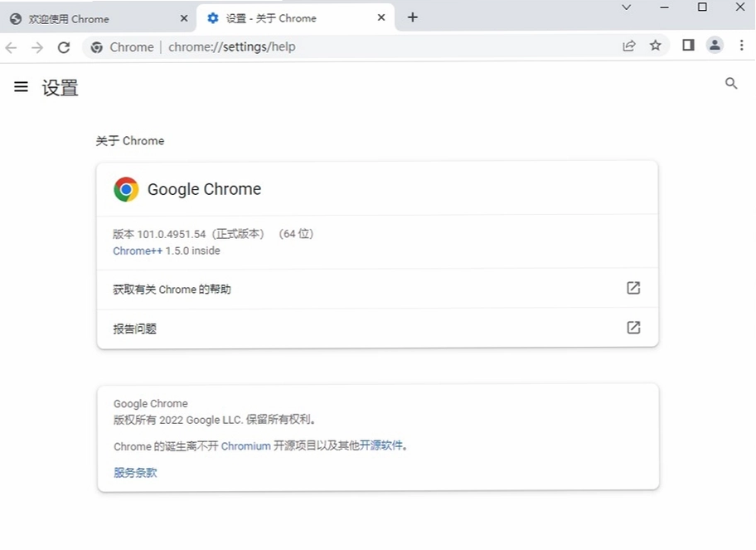
Task: Click the globe icon on the welcome tab
Action: coord(16,19)
